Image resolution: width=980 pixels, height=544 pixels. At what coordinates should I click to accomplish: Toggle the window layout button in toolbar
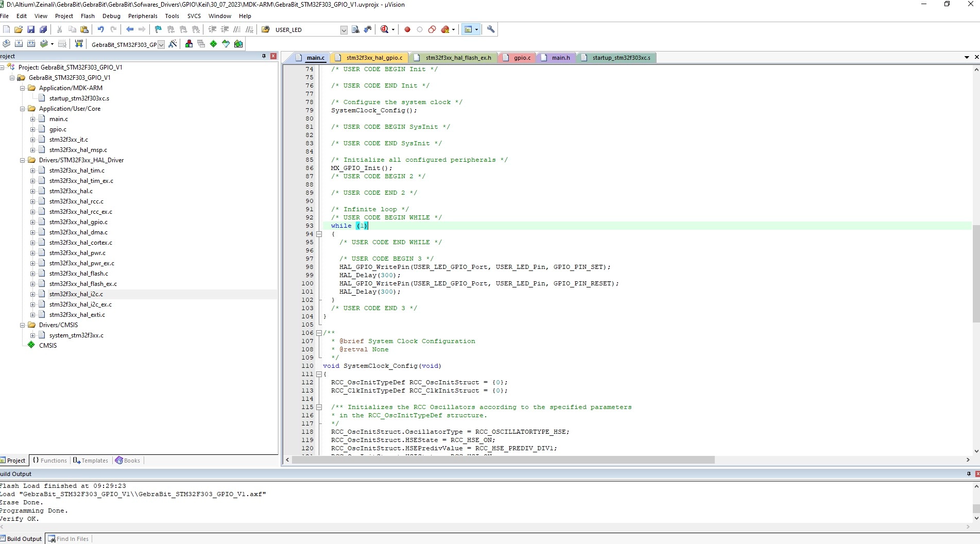tap(468, 29)
